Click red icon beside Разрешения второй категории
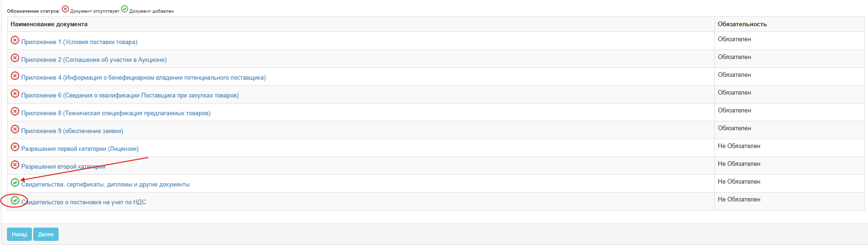The image size is (868, 245). [x=15, y=165]
